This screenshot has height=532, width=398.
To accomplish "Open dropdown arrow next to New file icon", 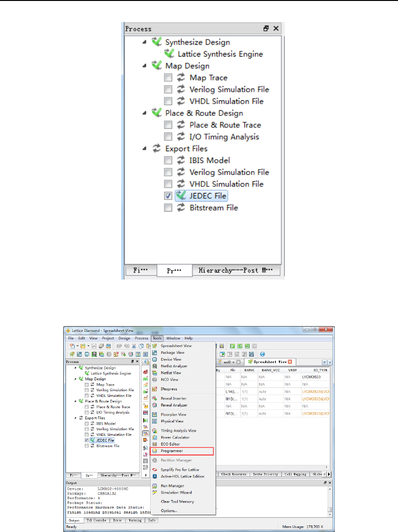I will pos(78,346).
